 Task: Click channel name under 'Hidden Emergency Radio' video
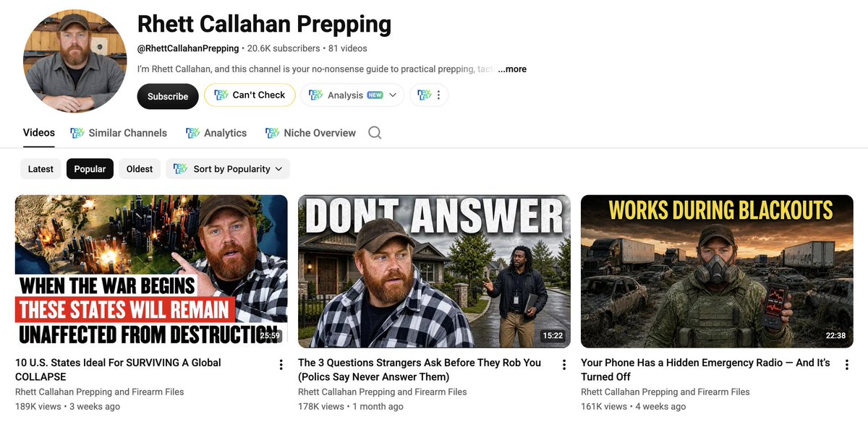(x=665, y=392)
